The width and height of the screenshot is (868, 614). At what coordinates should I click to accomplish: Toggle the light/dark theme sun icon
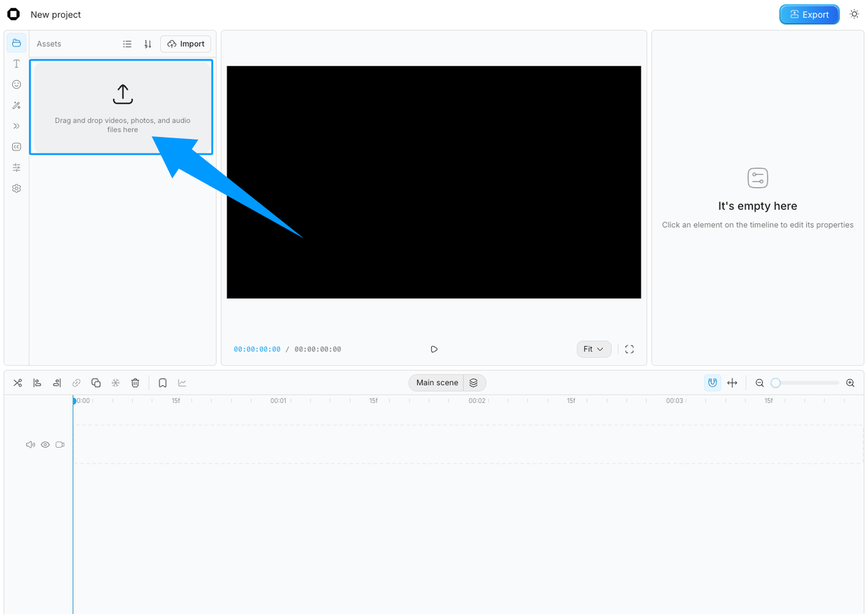coord(854,14)
